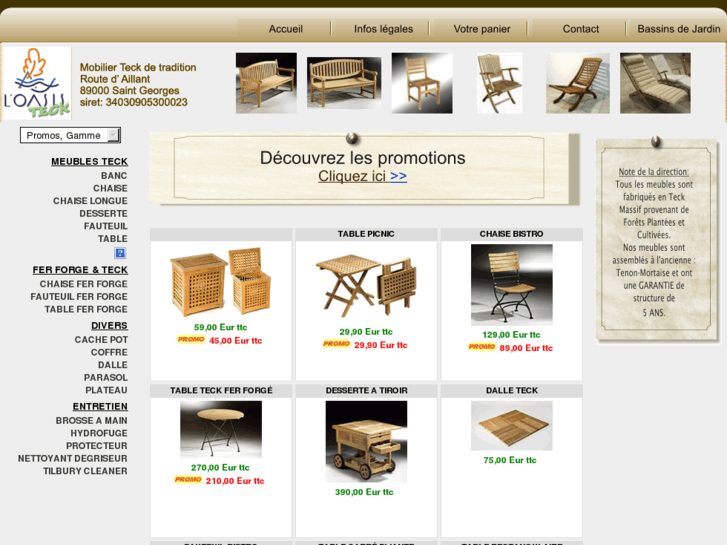
Task: Open the CHAISE BISTRO product image
Action: pyautogui.click(x=511, y=285)
